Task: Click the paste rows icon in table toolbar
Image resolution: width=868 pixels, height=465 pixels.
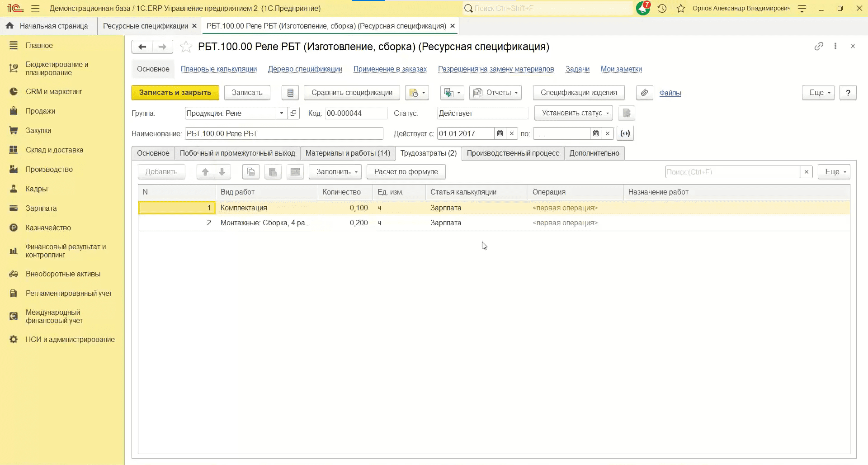Action: pyautogui.click(x=273, y=172)
